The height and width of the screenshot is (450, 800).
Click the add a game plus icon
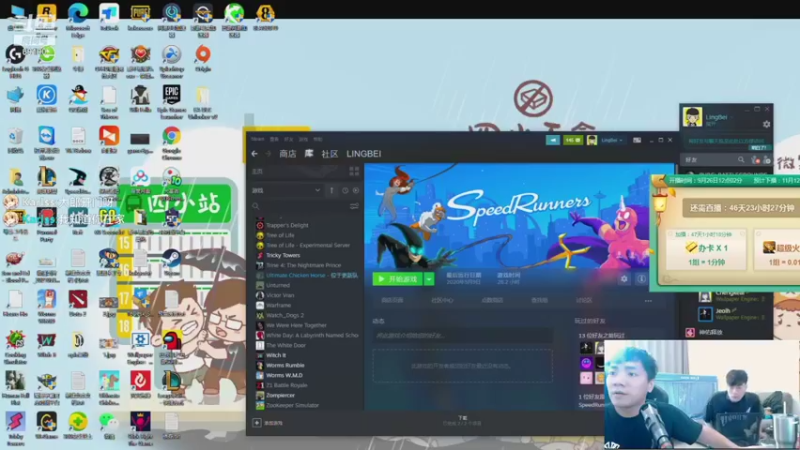257,422
